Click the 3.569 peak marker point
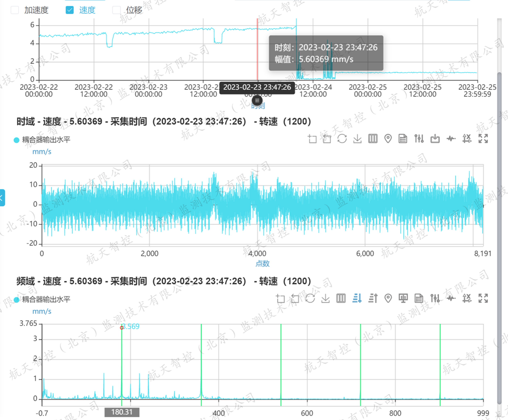 click(122, 328)
